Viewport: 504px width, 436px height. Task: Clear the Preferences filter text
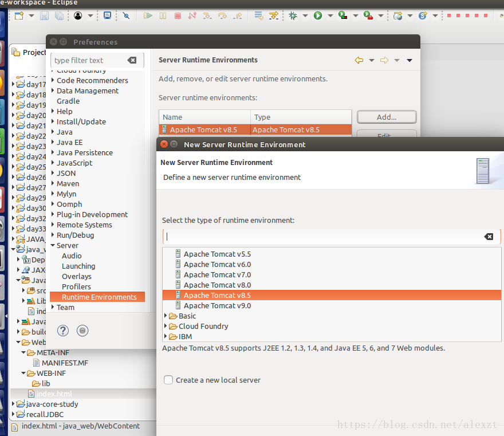[132, 60]
